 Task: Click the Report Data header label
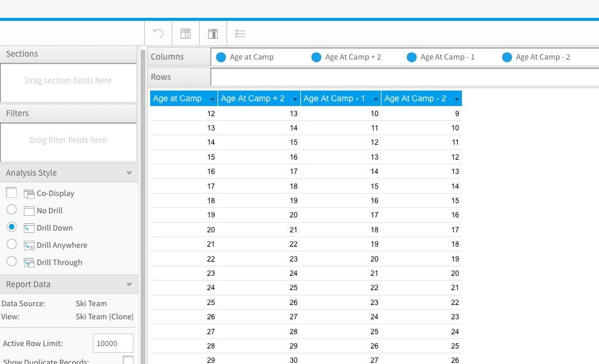tap(28, 285)
